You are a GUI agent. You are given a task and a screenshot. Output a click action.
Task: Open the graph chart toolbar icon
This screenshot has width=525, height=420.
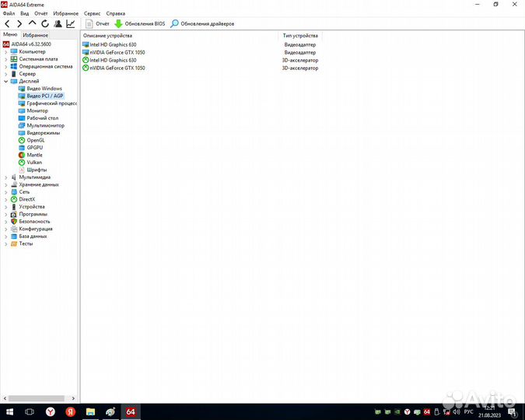coord(71,24)
